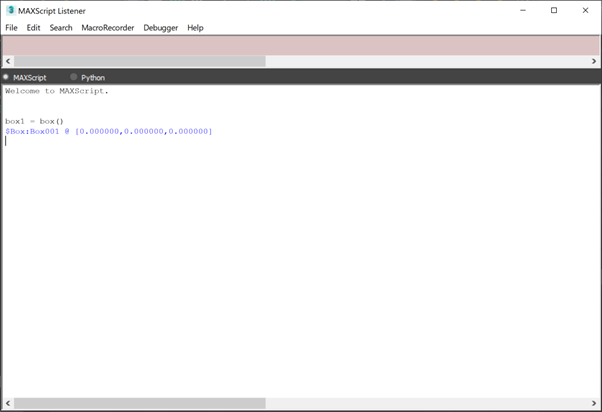This screenshot has height=412, width=602.
Task: Click the 3ds Max app icon in title bar
Action: tap(11, 10)
